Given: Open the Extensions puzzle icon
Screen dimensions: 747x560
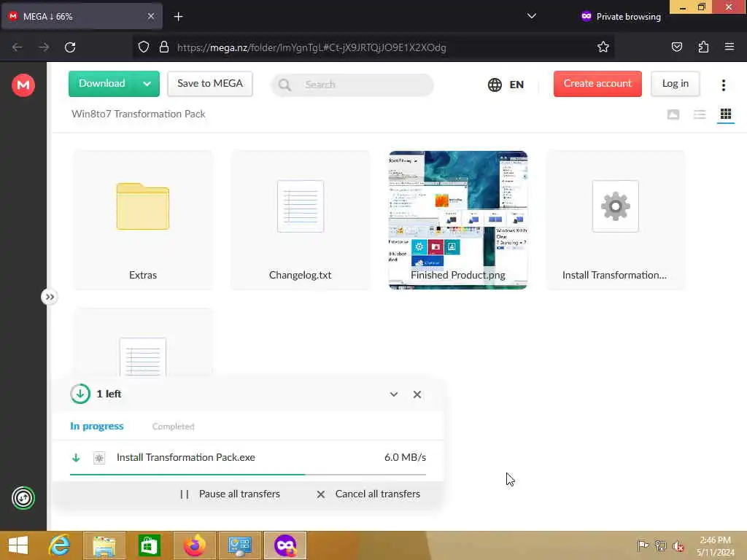Looking at the screenshot, I should click(703, 47).
